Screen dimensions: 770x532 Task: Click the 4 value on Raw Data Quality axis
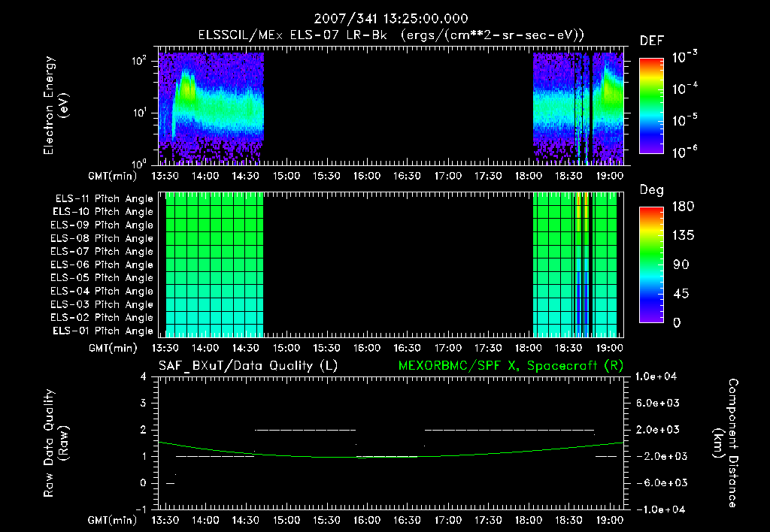click(144, 377)
